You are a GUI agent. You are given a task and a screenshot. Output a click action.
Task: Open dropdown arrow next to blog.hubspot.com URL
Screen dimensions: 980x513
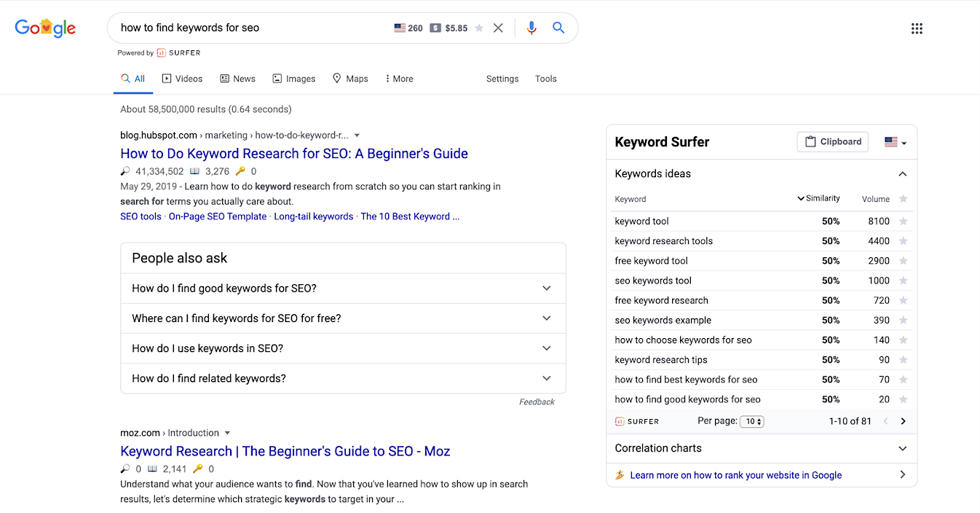357,136
